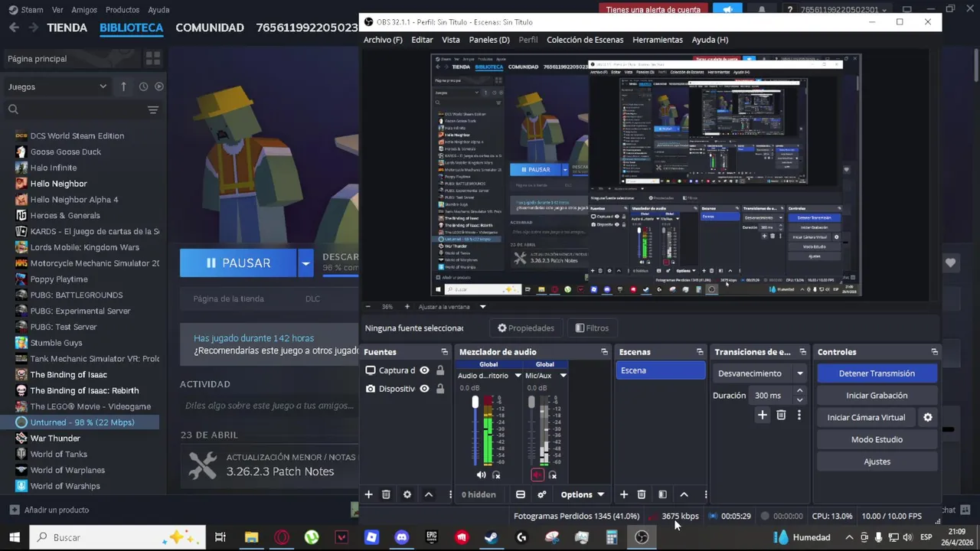Image resolution: width=980 pixels, height=551 pixels.
Task: Remove transition with trash icon
Action: coord(781,415)
